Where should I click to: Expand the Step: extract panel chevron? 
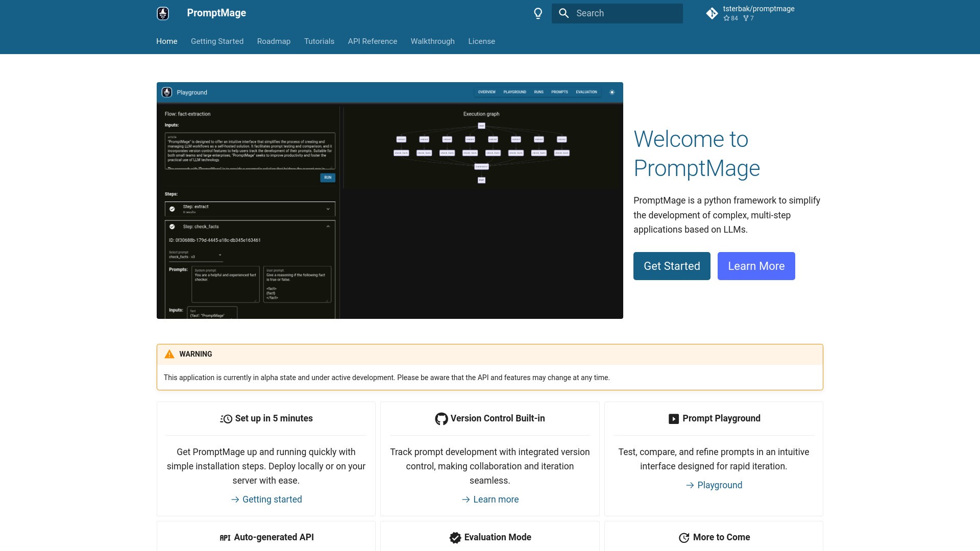coord(328,209)
